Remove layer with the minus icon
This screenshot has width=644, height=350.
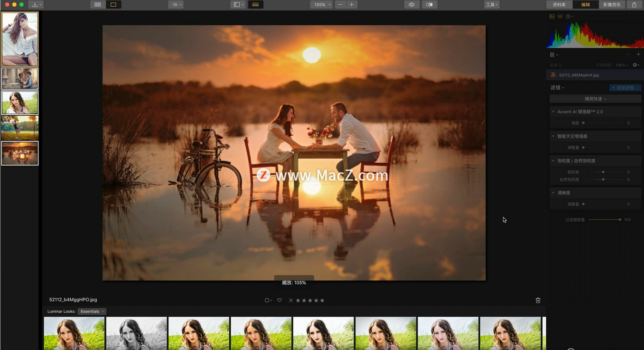(x=628, y=54)
